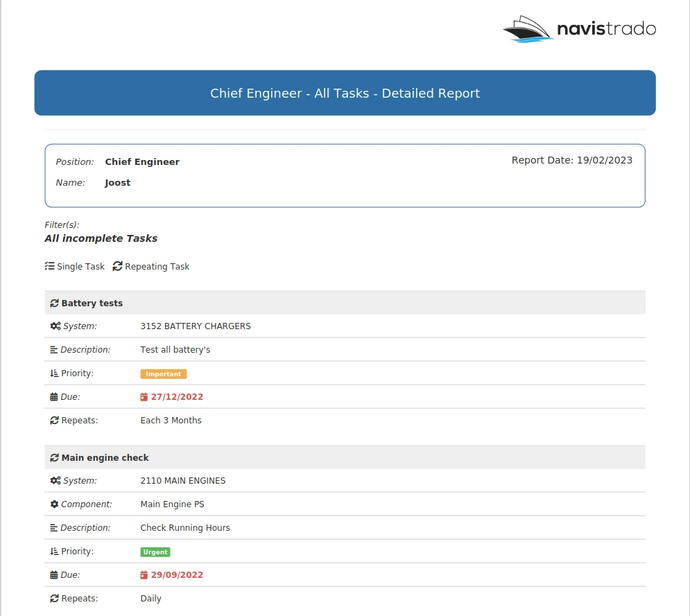The width and height of the screenshot is (690, 616).
Task: Click the repeat icon beside Battery tests
Action: tap(54, 303)
